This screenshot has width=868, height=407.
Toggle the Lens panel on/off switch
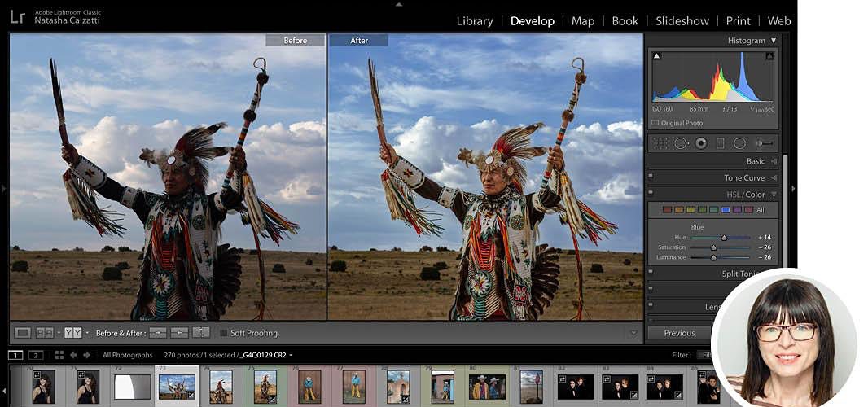[x=651, y=305]
